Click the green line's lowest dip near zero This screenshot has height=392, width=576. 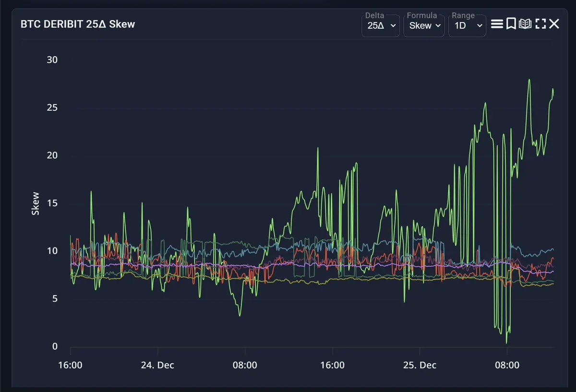[506, 343]
